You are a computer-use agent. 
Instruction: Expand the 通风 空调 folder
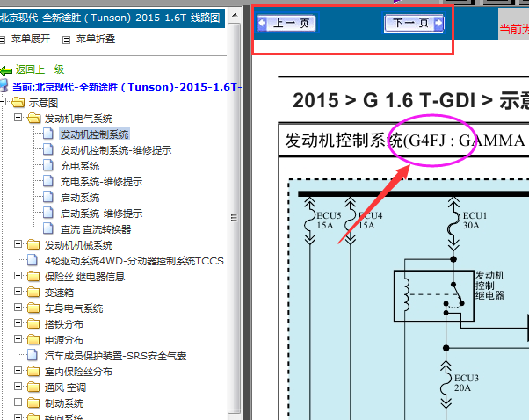tap(18, 387)
